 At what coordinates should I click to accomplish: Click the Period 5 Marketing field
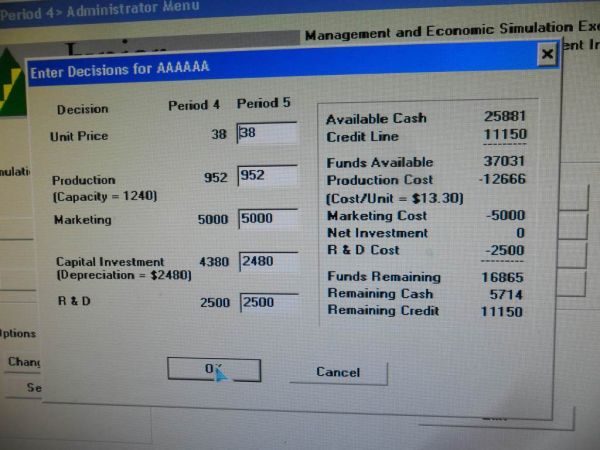coord(267,219)
